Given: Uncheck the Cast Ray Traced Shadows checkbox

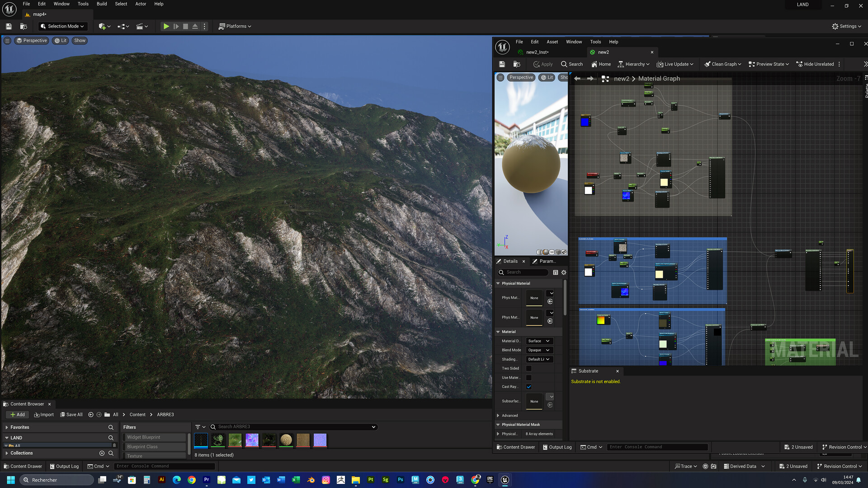Looking at the screenshot, I should tap(529, 386).
